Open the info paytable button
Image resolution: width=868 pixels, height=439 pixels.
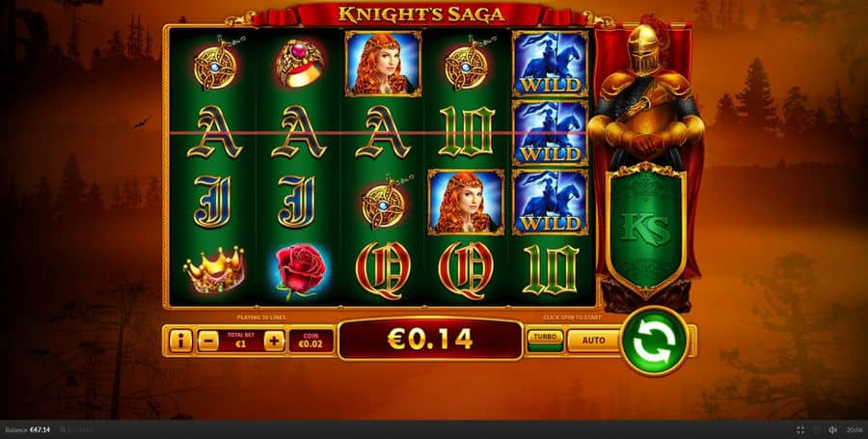click(180, 341)
